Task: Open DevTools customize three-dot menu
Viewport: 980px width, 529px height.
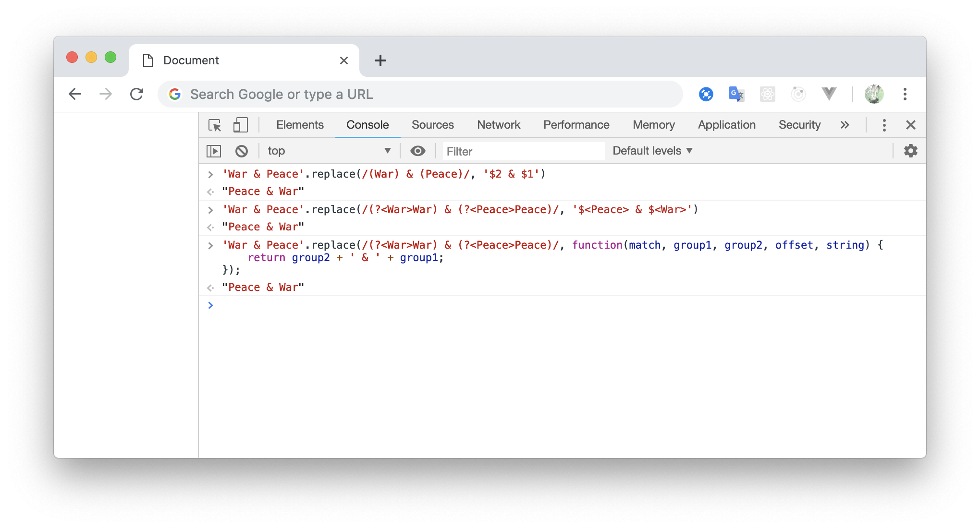Action: pos(884,125)
